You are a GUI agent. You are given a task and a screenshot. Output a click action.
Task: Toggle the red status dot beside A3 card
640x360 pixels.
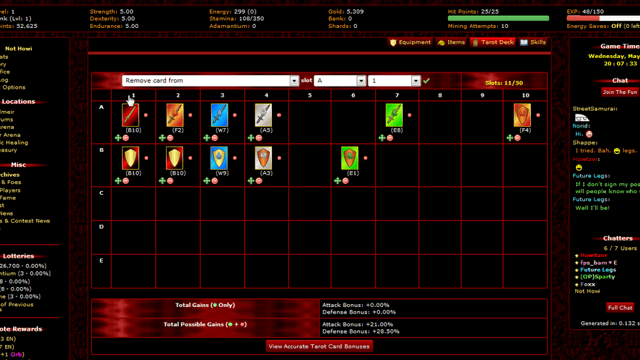(279, 158)
